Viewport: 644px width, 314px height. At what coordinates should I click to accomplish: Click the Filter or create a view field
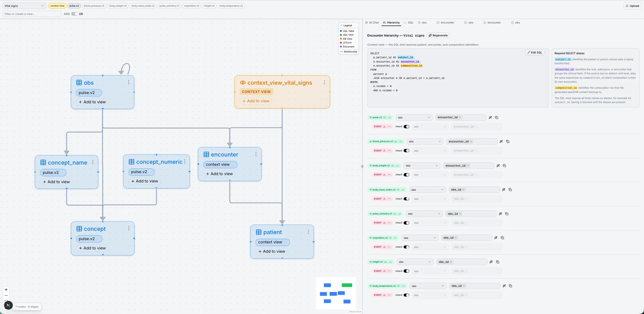click(32, 14)
